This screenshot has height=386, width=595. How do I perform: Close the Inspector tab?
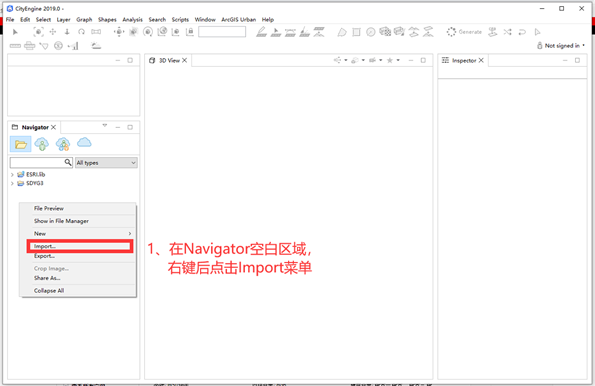(481, 60)
